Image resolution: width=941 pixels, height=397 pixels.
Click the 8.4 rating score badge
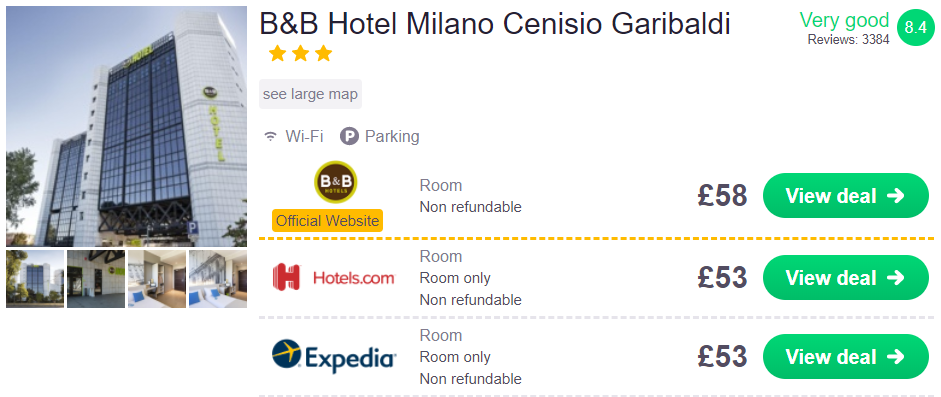point(916,28)
